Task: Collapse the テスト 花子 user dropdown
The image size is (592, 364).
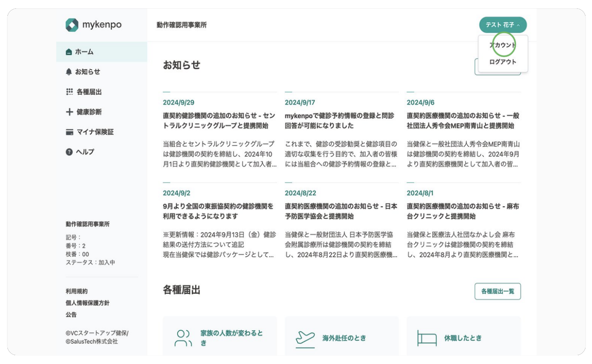Action: coord(503,25)
